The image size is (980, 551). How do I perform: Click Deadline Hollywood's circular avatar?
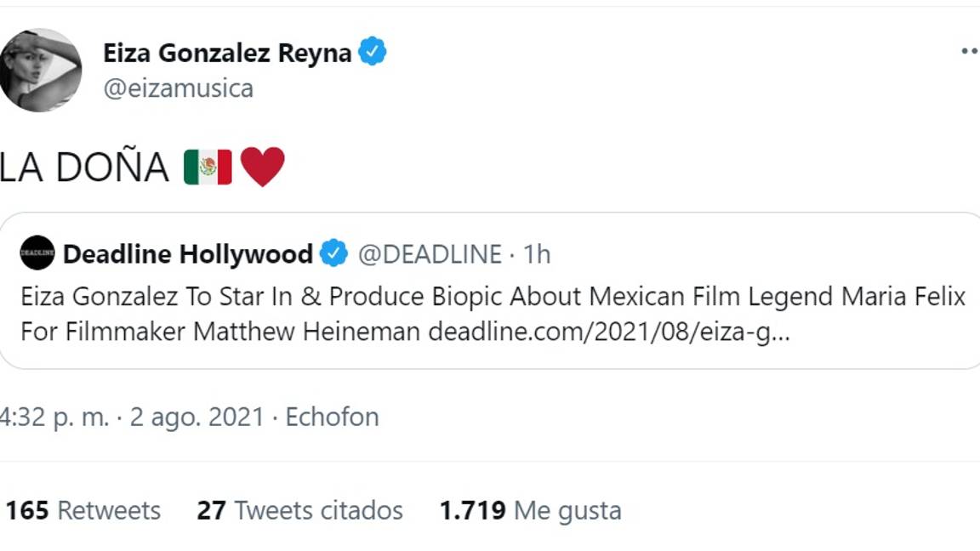(x=36, y=252)
